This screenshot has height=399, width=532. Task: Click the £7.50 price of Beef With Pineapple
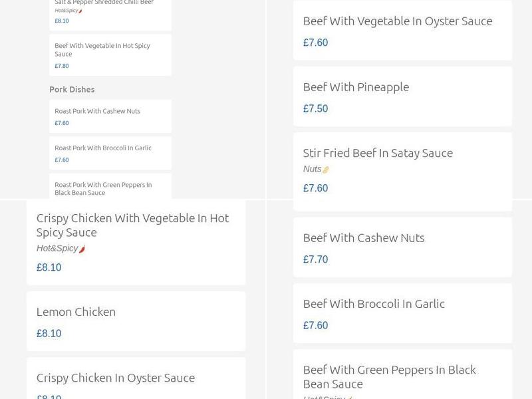pyautogui.click(x=315, y=108)
